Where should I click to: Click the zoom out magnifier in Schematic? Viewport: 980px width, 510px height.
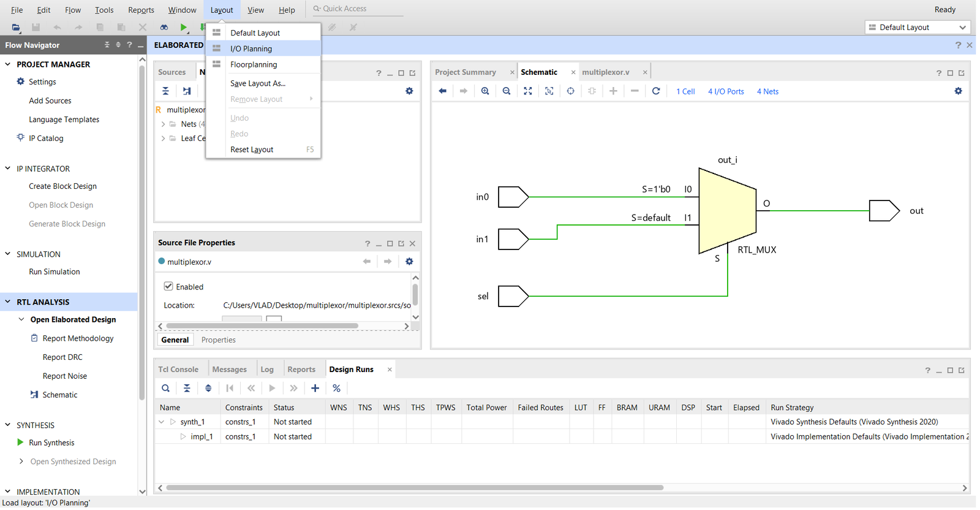tap(507, 91)
